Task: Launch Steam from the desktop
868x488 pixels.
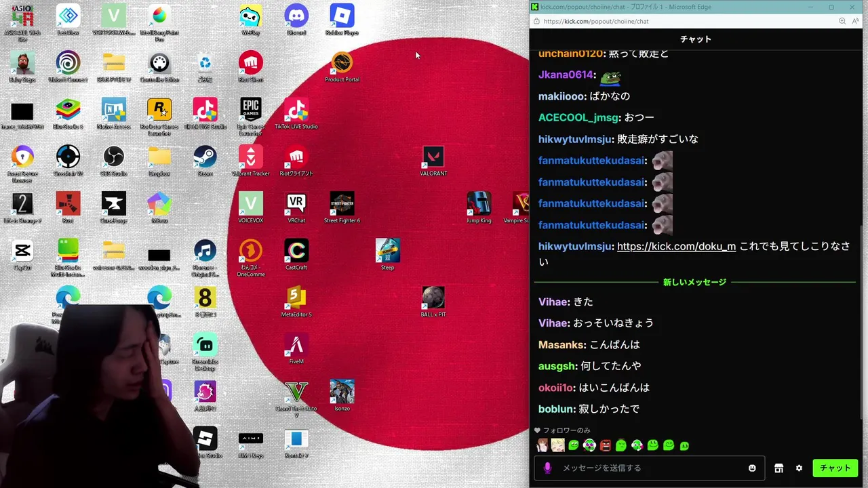Action: (205, 161)
